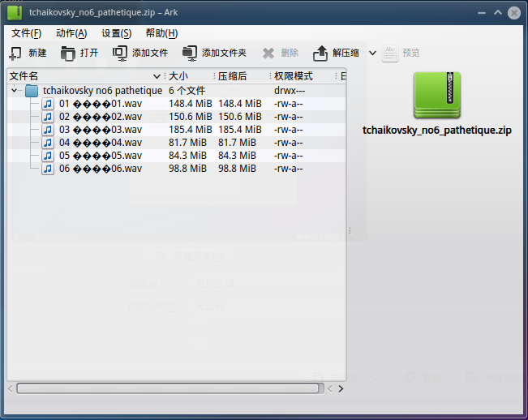Click the drwx--- permission cell
Image resolution: width=528 pixels, height=420 pixels.
pyautogui.click(x=290, y=91)
